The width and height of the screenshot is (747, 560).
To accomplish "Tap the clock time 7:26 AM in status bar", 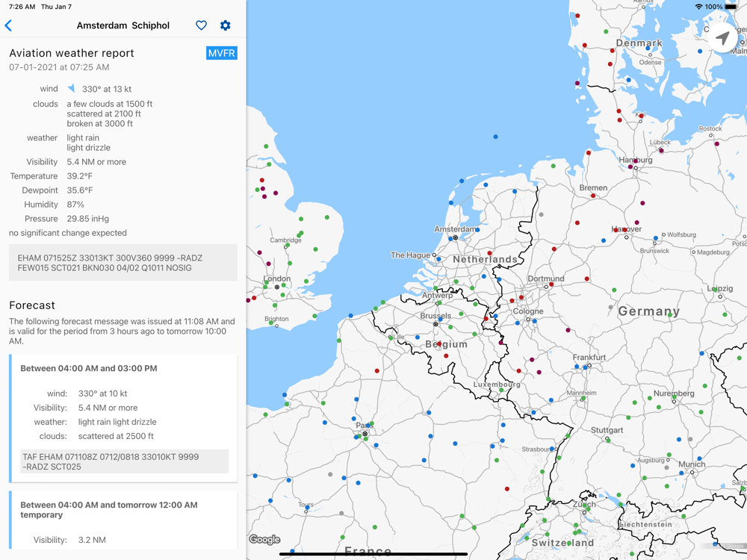I will coord(22,7).
